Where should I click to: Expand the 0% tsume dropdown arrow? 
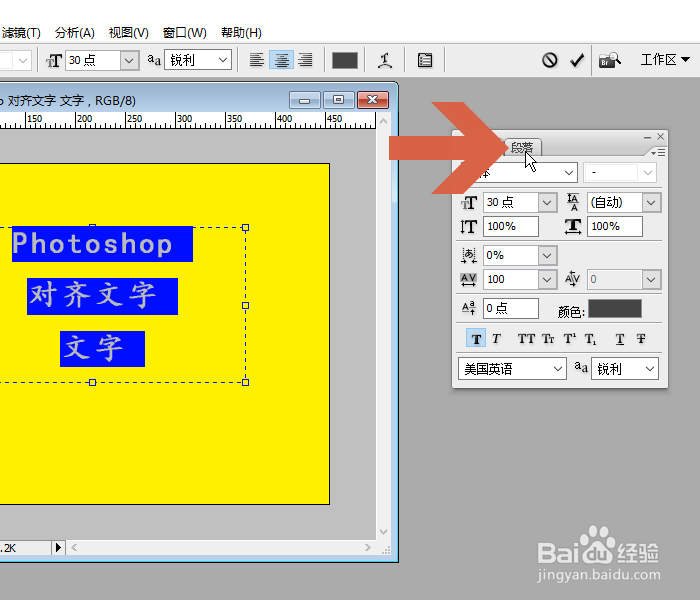(547, 256)
